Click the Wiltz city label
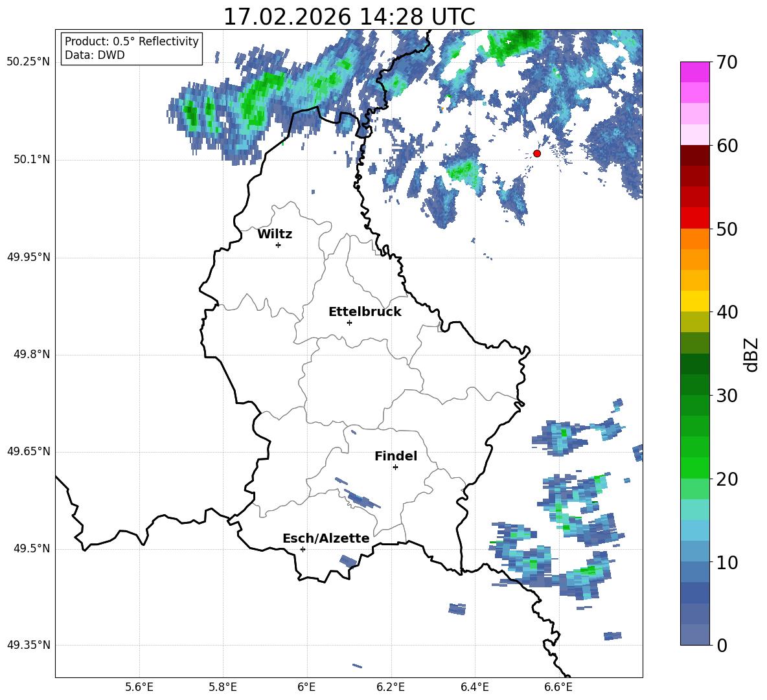 pos(275,234)
